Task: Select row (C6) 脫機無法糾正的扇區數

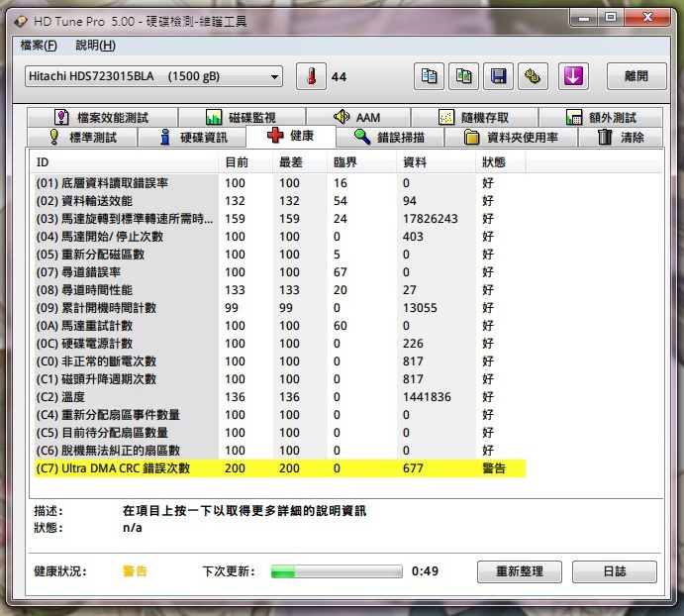Action: [279, 451]
